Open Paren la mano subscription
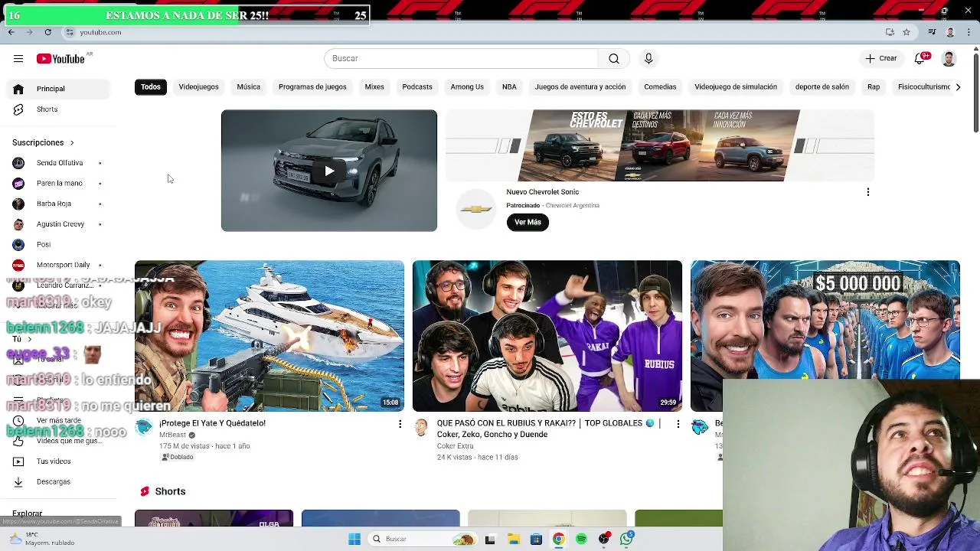980x551 pixels. (60, 184)
